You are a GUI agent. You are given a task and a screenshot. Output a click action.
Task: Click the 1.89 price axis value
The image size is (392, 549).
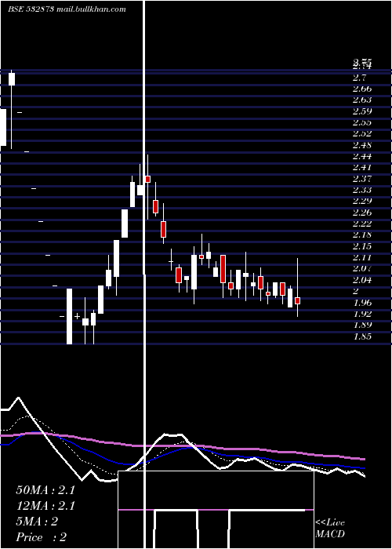pyautogui.click(x=362, y=325)
